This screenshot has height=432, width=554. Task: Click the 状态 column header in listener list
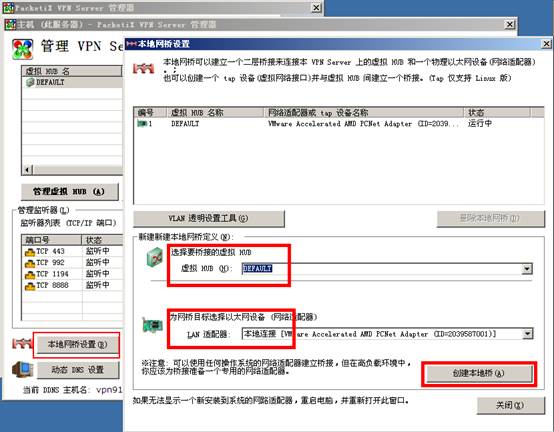[102, 240]
